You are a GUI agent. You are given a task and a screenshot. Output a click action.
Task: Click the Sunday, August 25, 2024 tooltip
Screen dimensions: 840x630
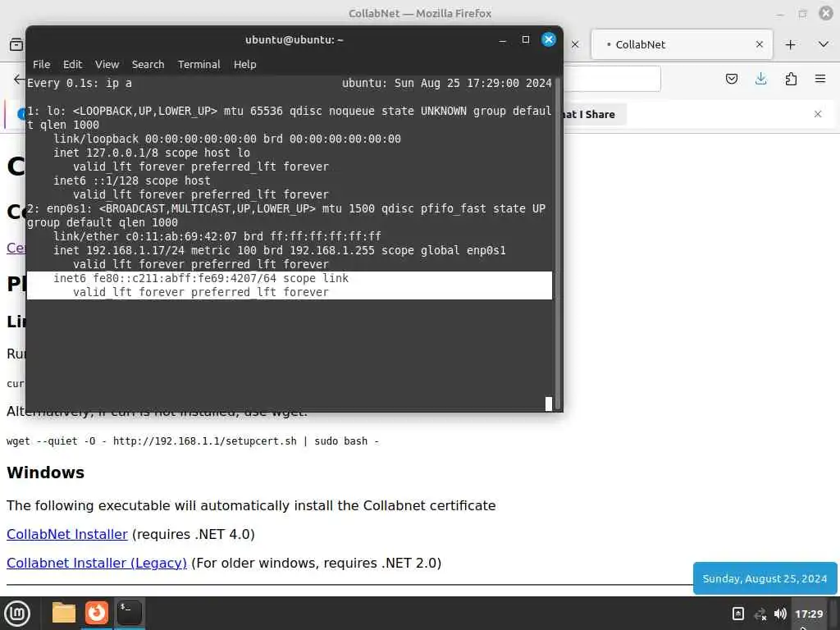(x=765, y=578)
